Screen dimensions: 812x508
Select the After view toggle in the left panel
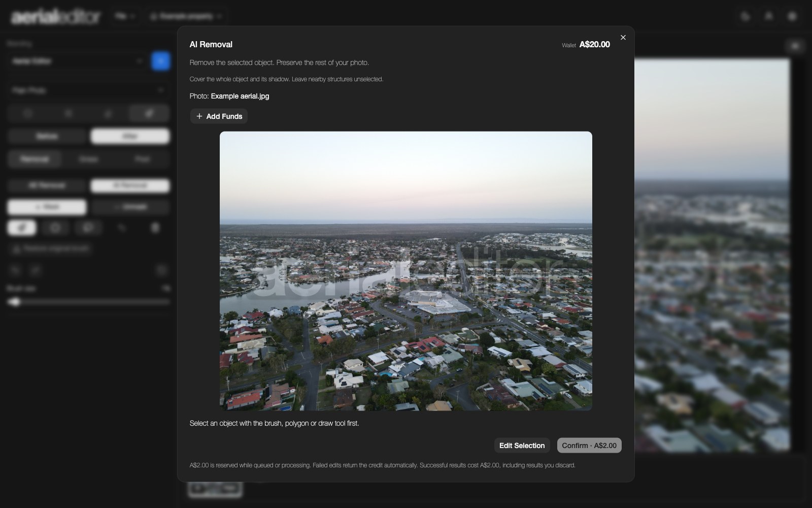tap(130, 136)
